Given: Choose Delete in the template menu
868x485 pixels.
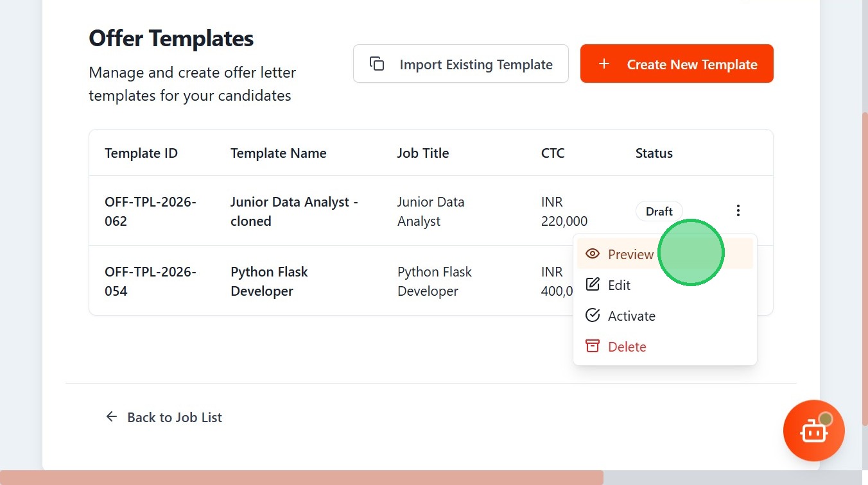Looking at the screenshot, I should click(627, 347).
